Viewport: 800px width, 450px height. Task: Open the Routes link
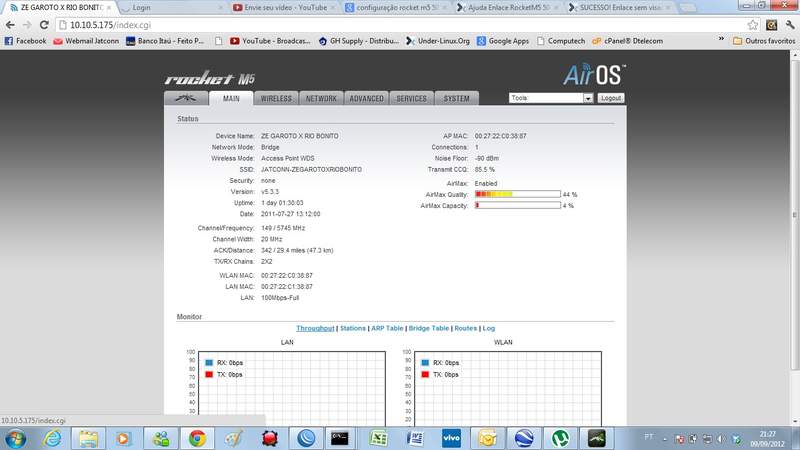tap(465, 328)
